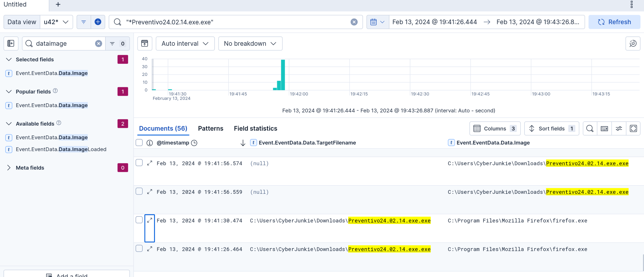Expand the 19:41:56.574 document row
Viewport: 644px width, 277px height.
pos(150,163)
